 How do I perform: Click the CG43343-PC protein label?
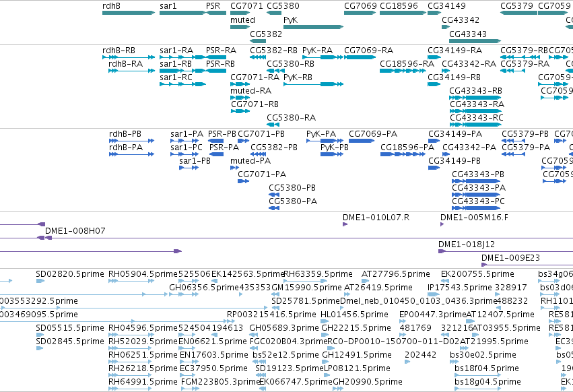478,201
